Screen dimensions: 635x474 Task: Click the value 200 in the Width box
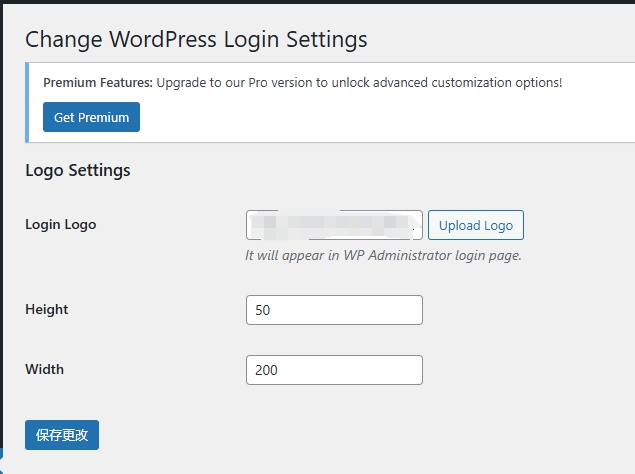point(266,370)
